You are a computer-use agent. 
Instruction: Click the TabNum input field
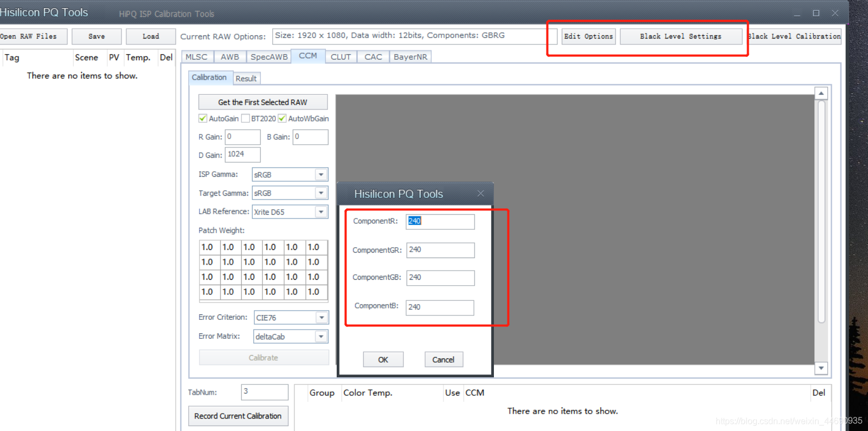265,392
